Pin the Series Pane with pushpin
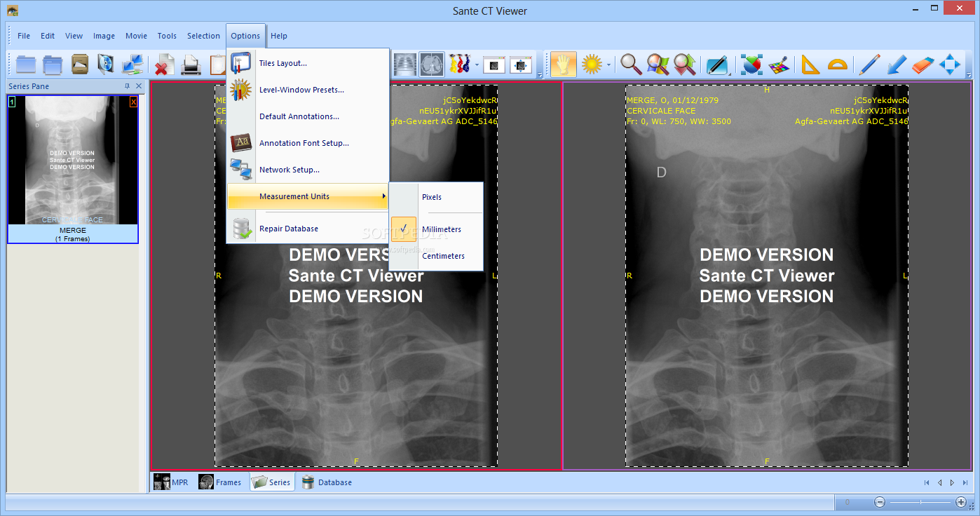Viewport: 980px width, 516px height. [x=127, y=86]
